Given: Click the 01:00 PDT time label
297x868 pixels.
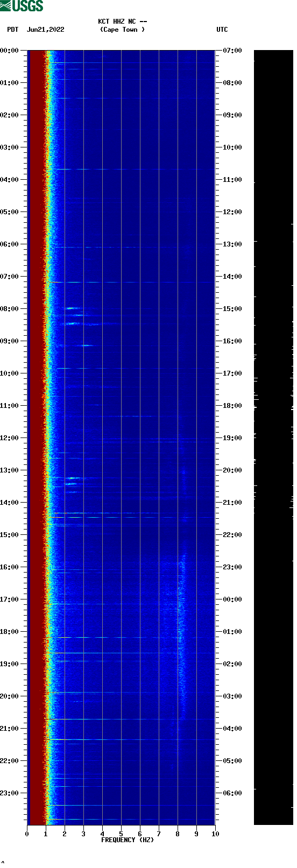Looking at the screenshot, I should [9, 83].
